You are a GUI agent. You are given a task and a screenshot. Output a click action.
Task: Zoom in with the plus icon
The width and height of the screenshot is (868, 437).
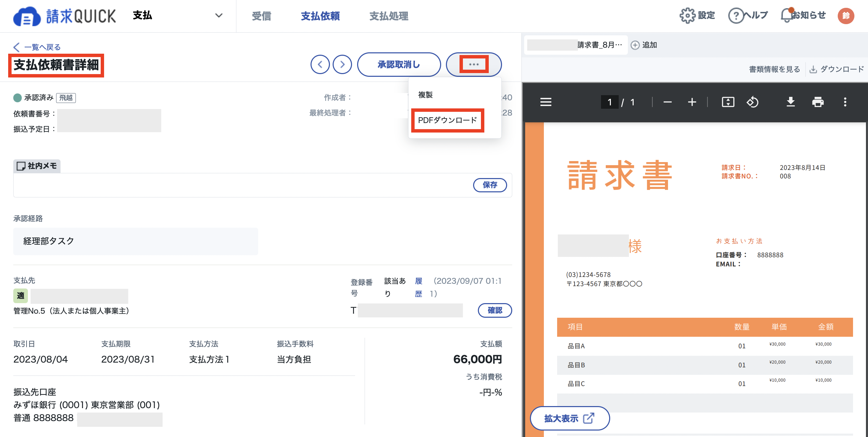pos(692,102)
